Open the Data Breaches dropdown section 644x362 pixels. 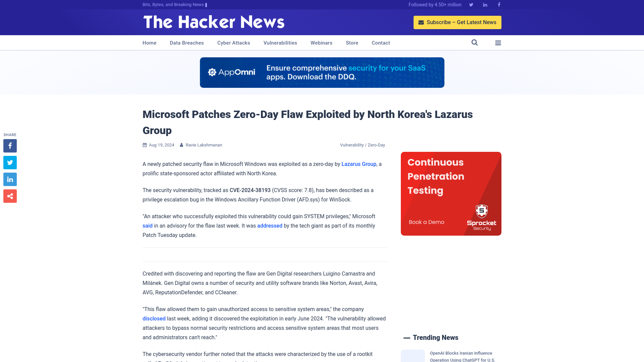coord(186,43)
